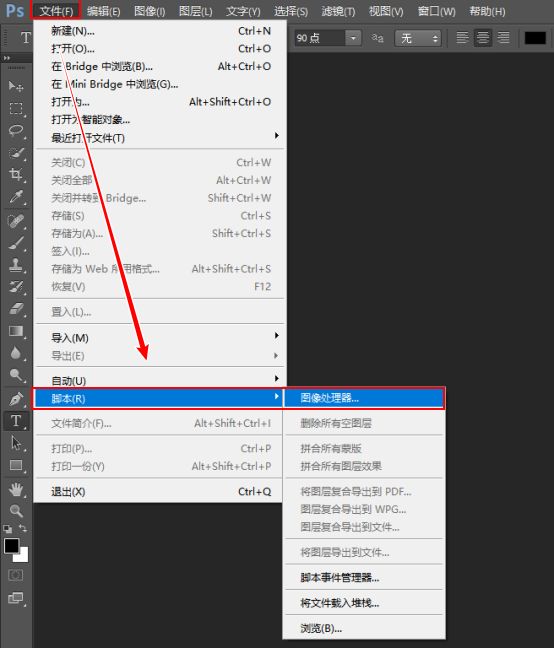Choose 在 Mini Bridge 中浏览(G)...
Image resolution: width=554 pixels, height=649 pixels.
159,84
